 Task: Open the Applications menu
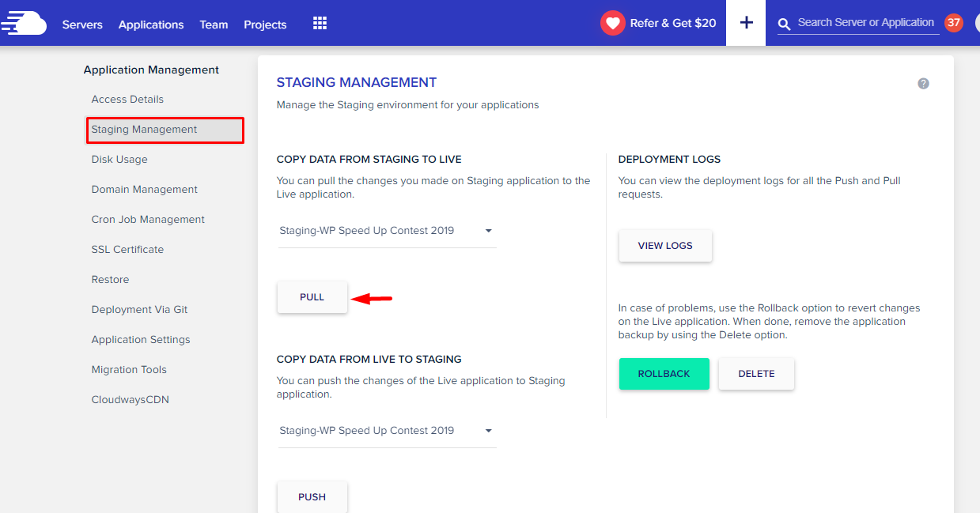pyautogui.click(x=151, y=25)
